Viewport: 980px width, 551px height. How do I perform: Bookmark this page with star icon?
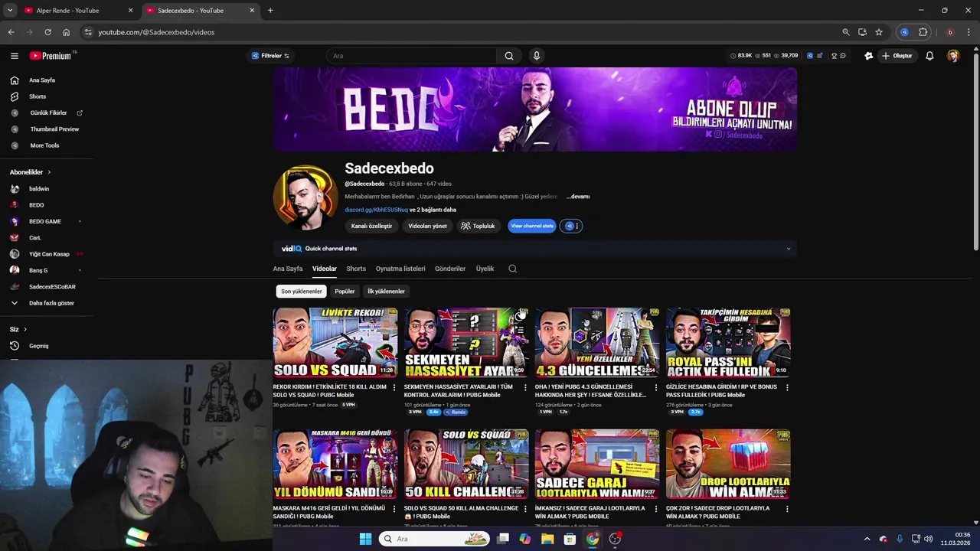click(879, 32)
